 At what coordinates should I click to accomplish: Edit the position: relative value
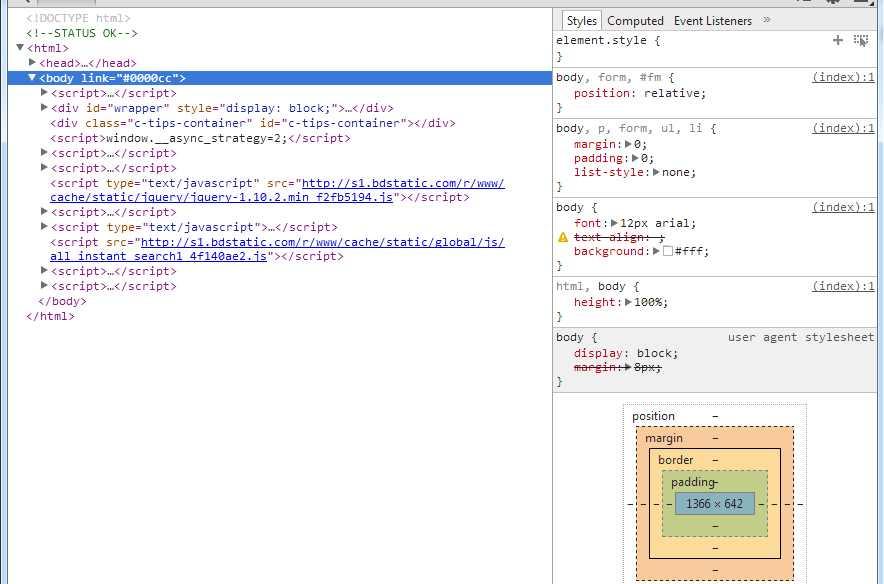click(672, 93)
